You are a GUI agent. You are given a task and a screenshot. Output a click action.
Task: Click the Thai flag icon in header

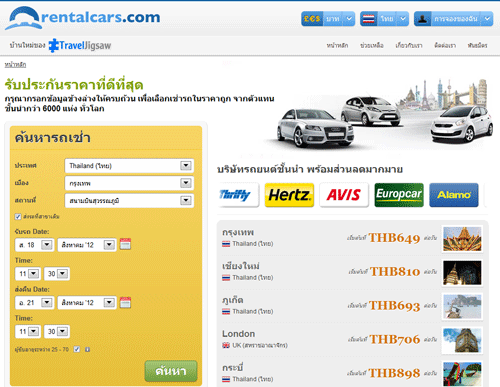[368, 19]
